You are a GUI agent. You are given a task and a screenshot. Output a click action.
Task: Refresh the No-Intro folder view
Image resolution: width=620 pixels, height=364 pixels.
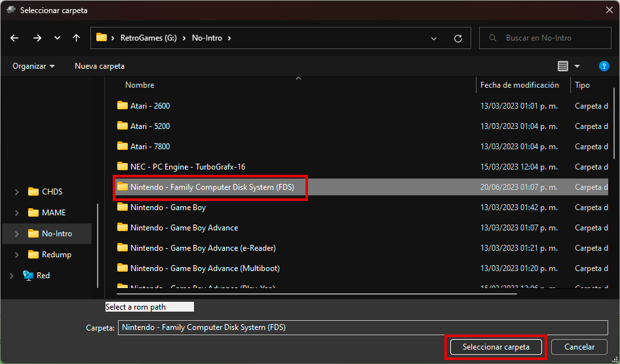coord(458,38)
